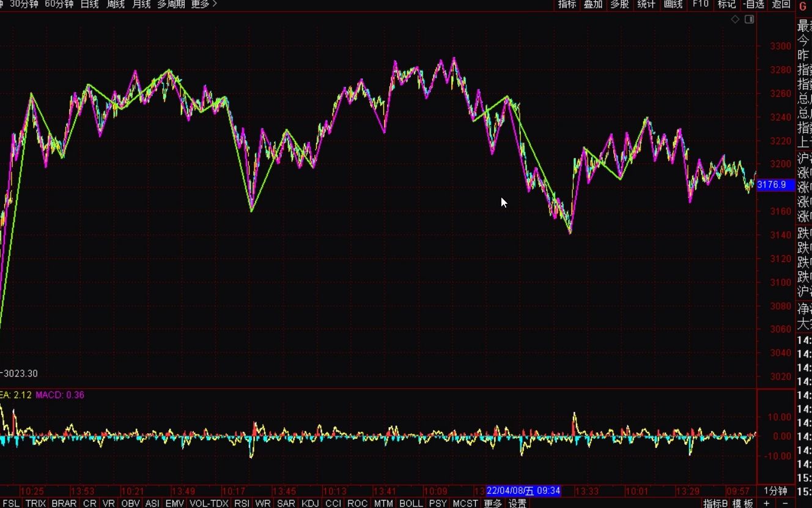Select the 日线 daily chart tab
This screenshot has width=812, height=508.
coord(89,4)
